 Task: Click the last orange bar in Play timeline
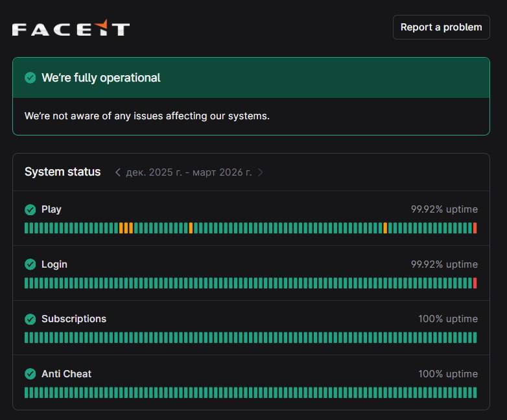point(385,228)
